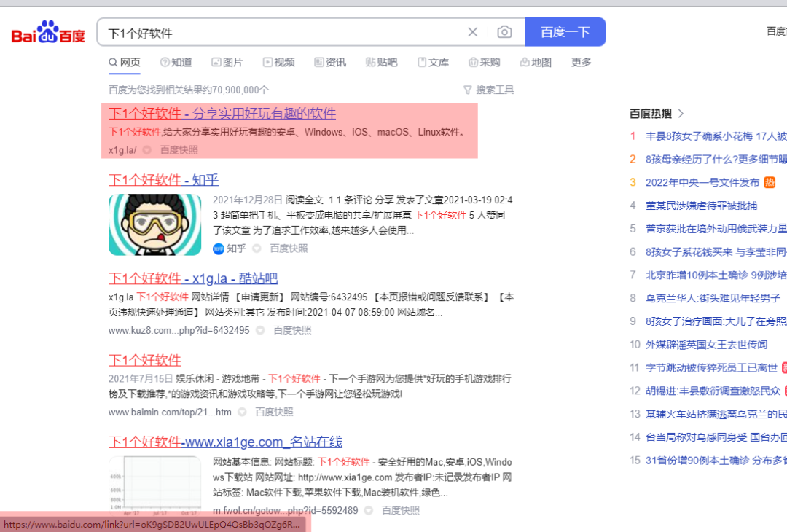Open result 下1个好软件 - 分享实用好玩有趣的软件
Viewport: 787px width, 532px height.
[222, 114]
